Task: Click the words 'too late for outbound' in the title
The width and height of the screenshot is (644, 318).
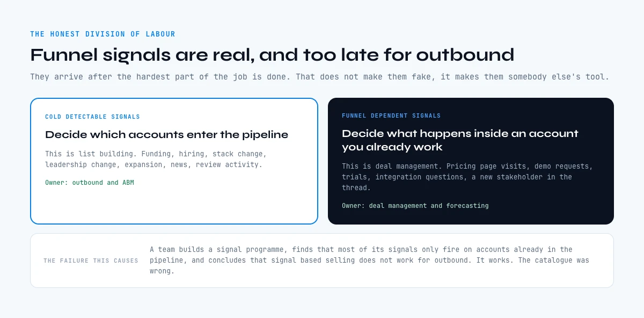Action: click(x=408, y=55)
